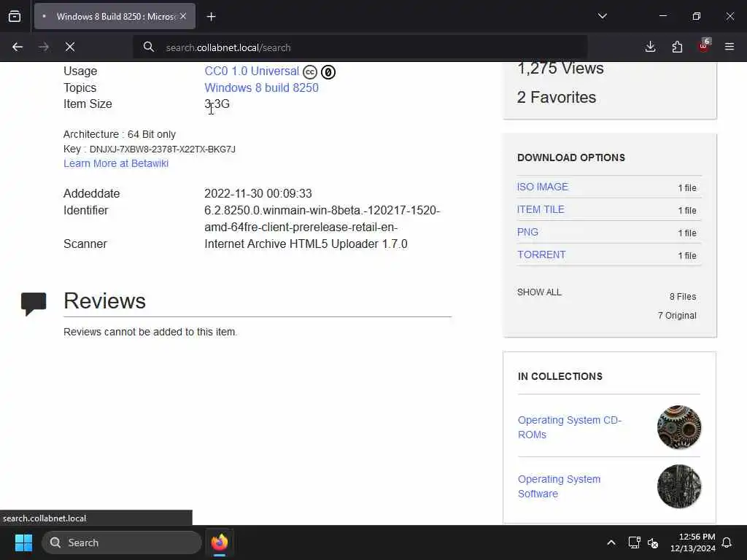747x560 pixels.
Task: Click the '7 Original' count text
Action: (x=677, y=315)
